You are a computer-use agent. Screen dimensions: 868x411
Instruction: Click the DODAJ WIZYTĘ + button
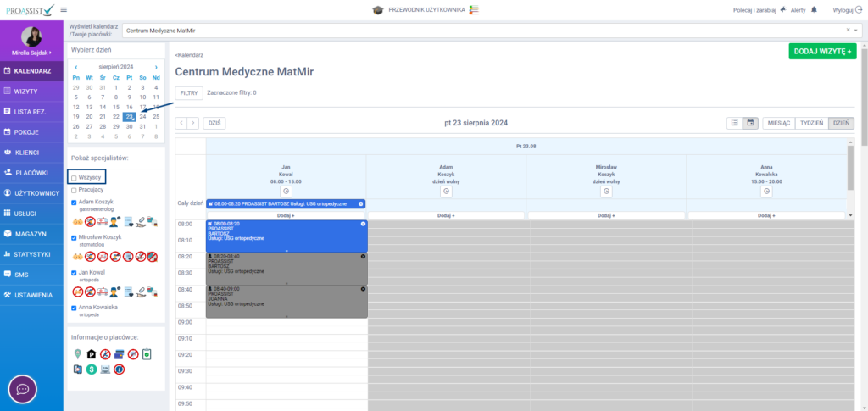(x=821, y=52)
